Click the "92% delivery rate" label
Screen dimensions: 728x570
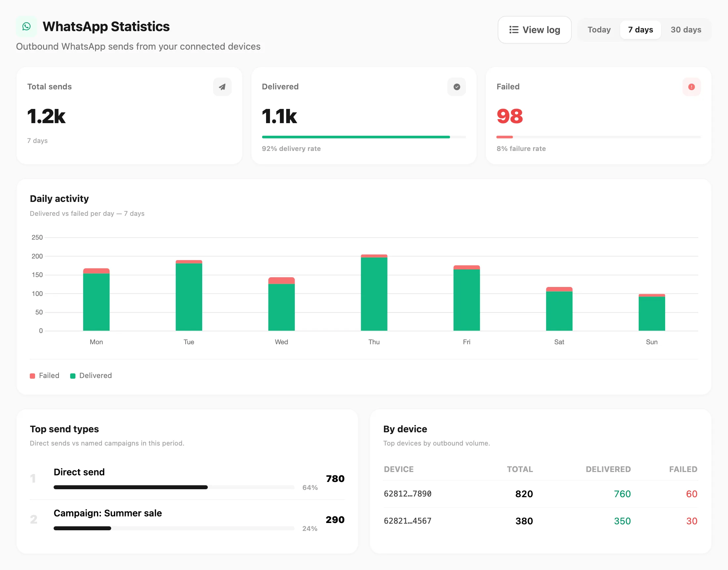pyautogui.click(x=291, y=149)
